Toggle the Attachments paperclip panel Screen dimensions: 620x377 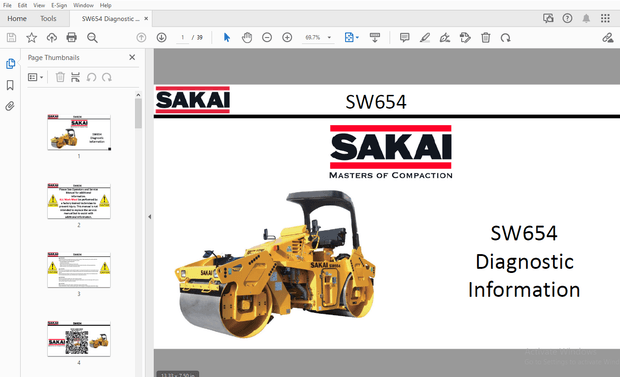tap(10, 106)
